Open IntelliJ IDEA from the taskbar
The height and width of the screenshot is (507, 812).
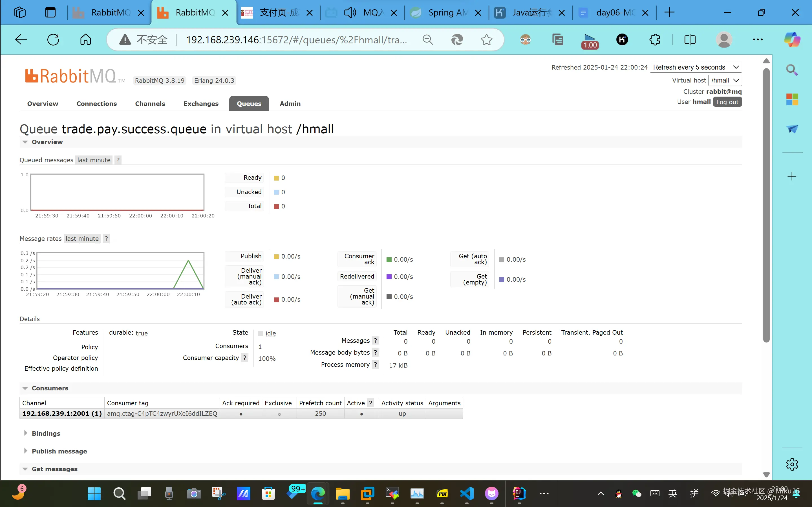pos(518,493)
